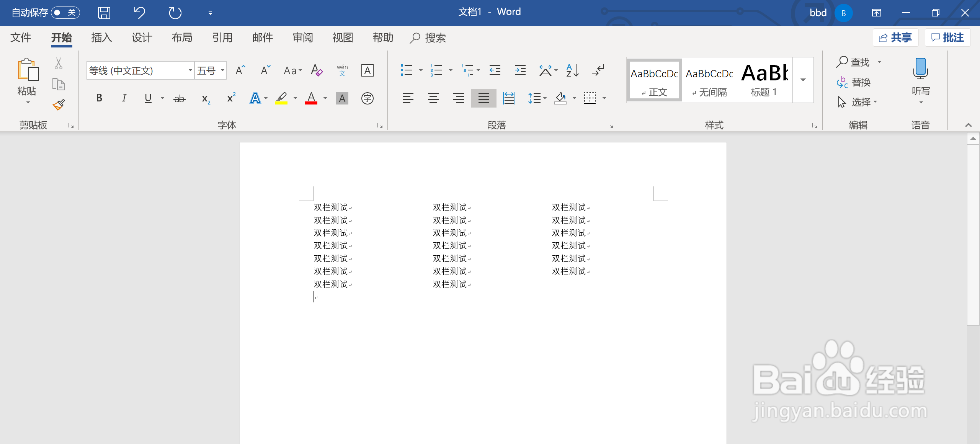Click the Sort A-Z icon
The width and height of the screenshot is (980, 444).
pyautogui.click(x=572, y=70)
